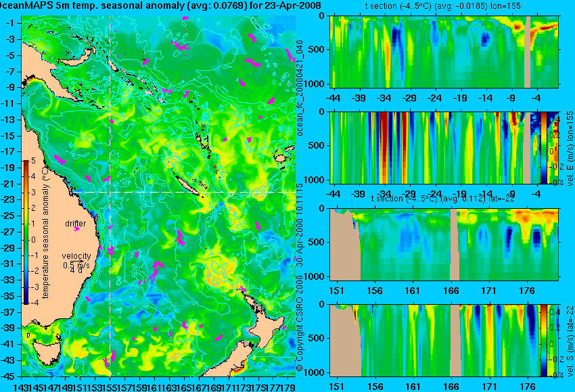Open the lon=155 temperature section plot
Viewport: 575px width, 392px height.
pos(444,51)
